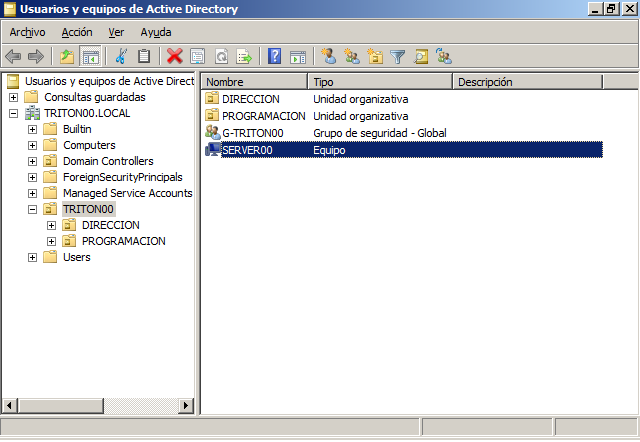
Task: Click the Export list toolbar icon
Action: point(244,56)
